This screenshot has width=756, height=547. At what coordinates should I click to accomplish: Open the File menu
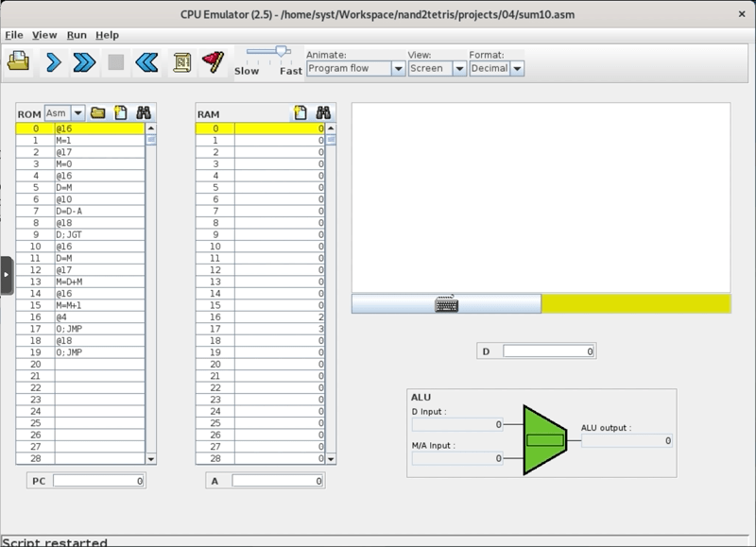click(x=14, y=35)
